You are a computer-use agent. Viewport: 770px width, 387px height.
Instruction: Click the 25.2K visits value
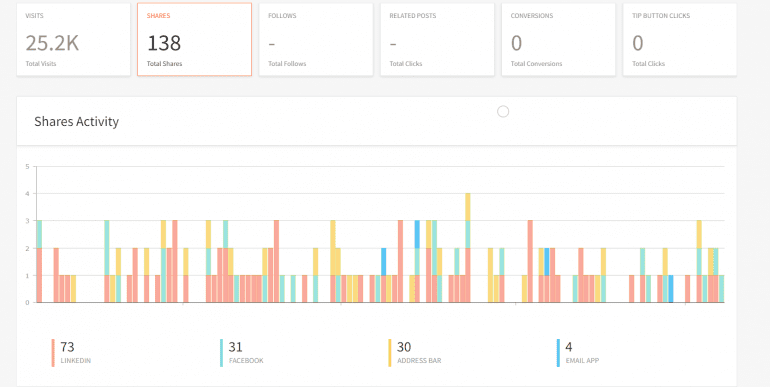point(52,43)
